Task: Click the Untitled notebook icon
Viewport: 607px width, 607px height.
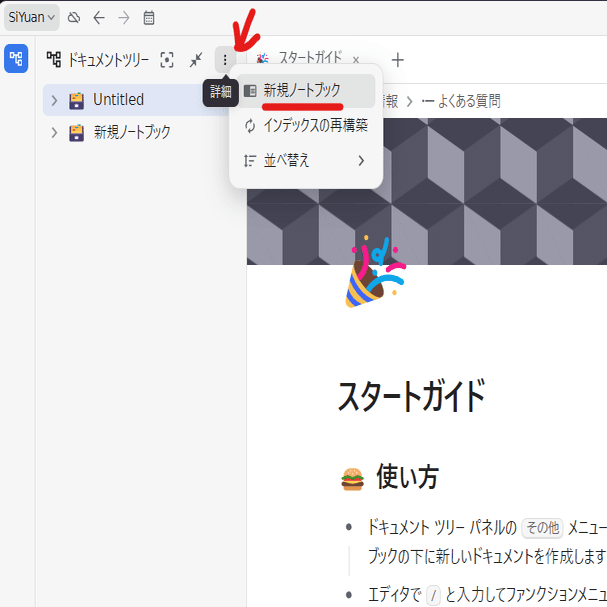Action: click(76, 101)
